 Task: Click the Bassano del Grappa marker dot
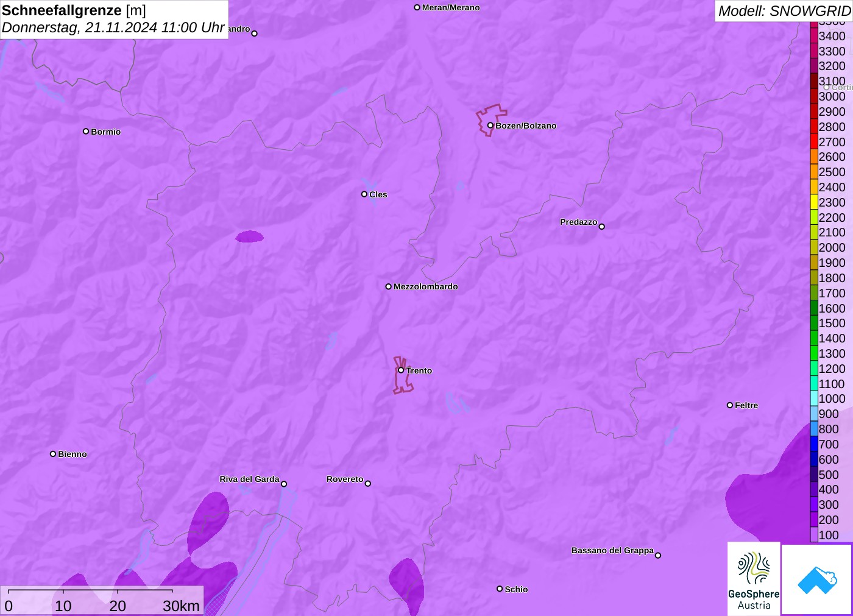pos(658,555)
